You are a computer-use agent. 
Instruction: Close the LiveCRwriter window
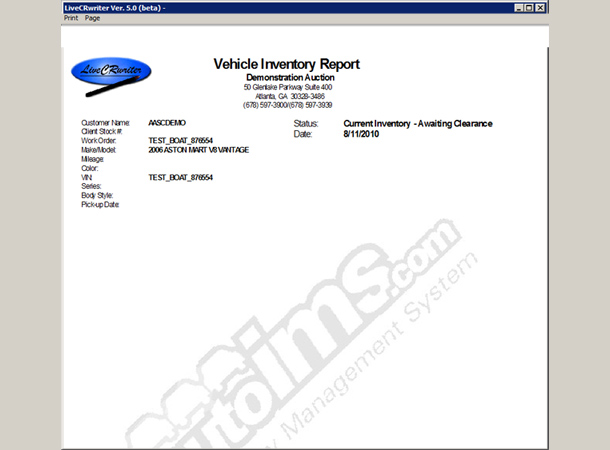(x=540, y=8)
